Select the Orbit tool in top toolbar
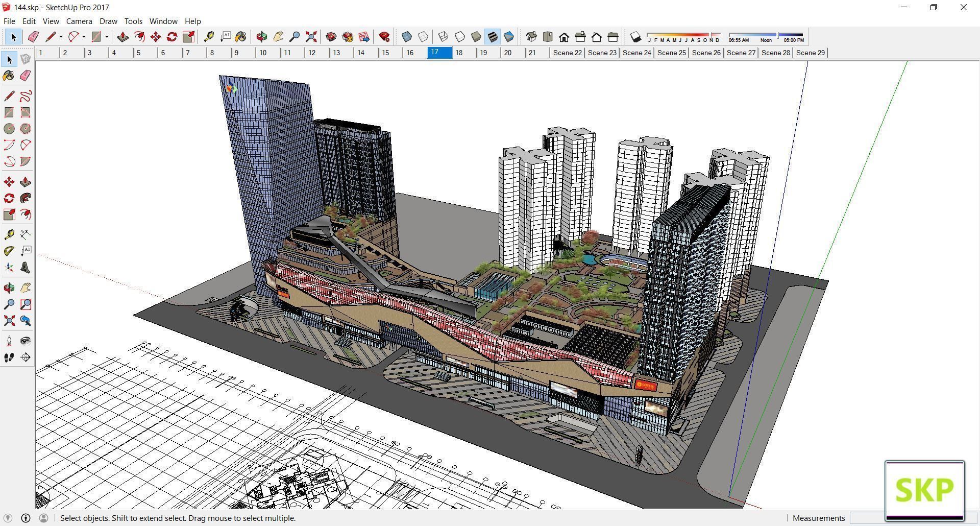 tap(262, 37)
